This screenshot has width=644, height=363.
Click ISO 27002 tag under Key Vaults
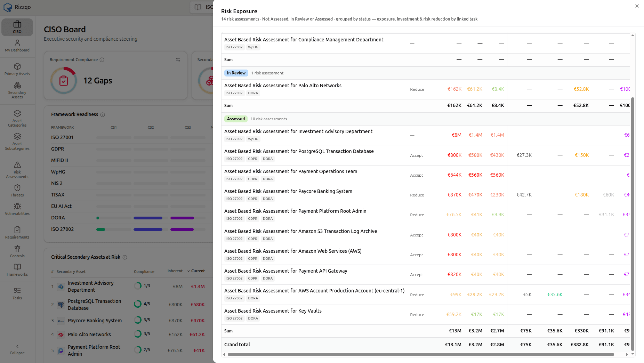234,318
